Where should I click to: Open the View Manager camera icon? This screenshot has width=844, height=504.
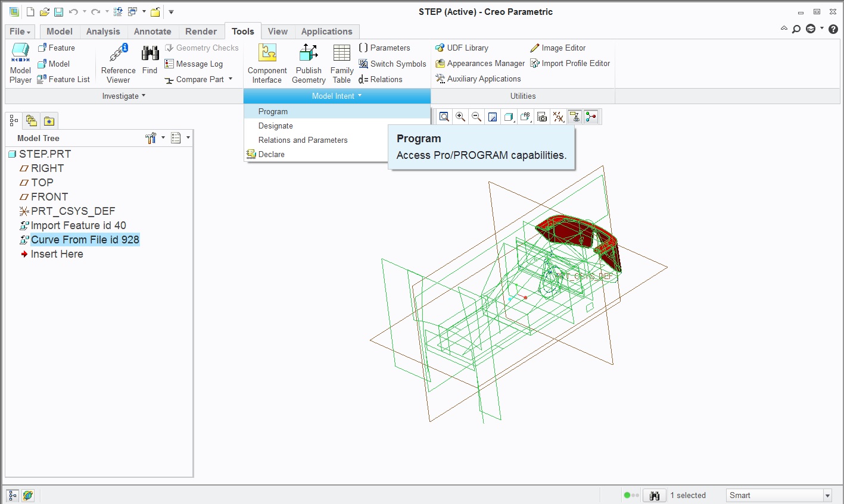[x=542, y=117]
